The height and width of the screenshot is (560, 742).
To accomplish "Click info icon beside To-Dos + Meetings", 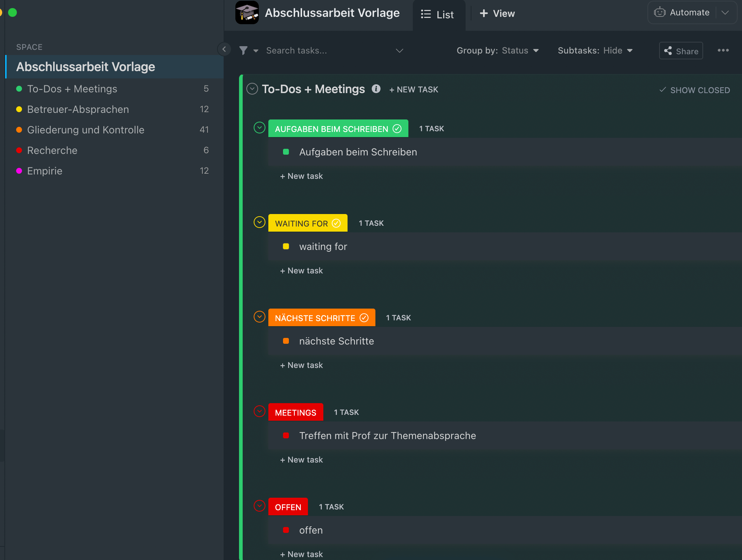I will [x=376, y=89].
